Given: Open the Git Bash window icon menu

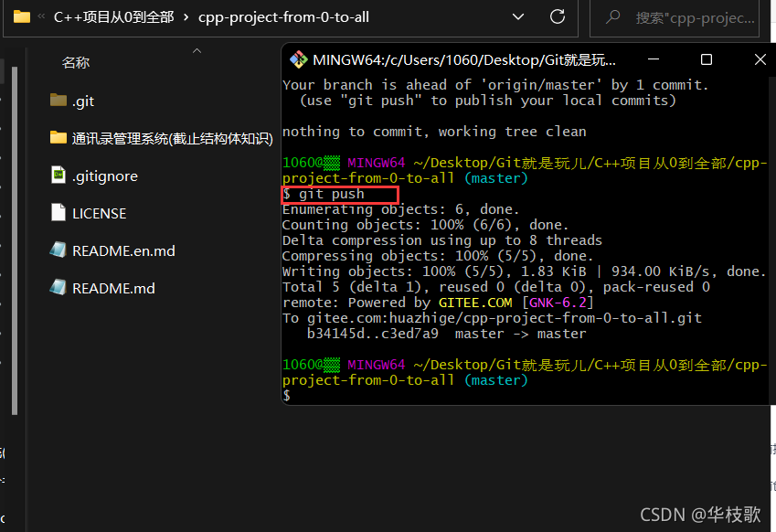Looking at the screenshot, I should pyautogui.click(x=298, y=60).
